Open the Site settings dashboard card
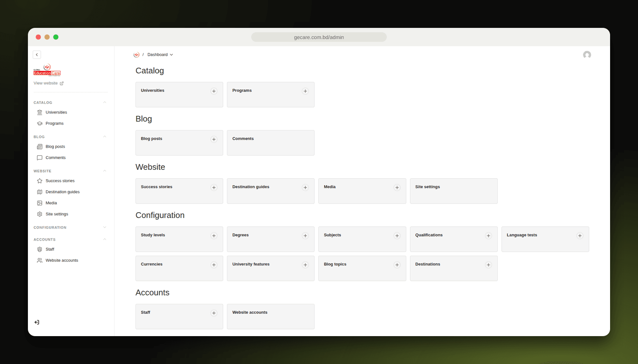The height and width of the screenshot is (364, 638). tap(454, 191)
